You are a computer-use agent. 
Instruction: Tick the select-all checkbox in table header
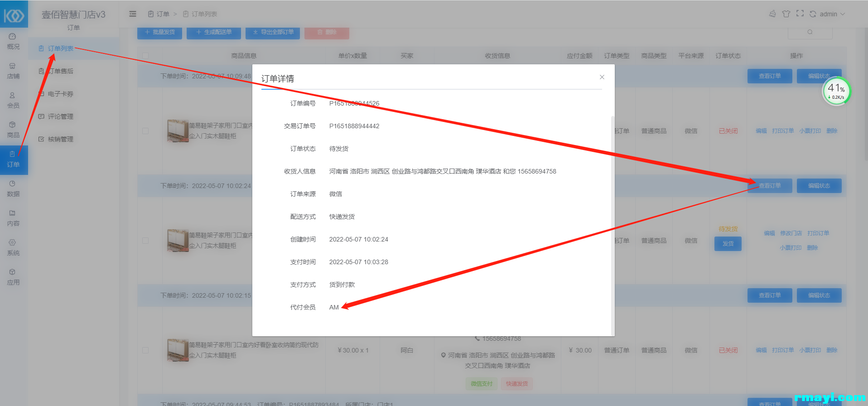click(145, 56)
